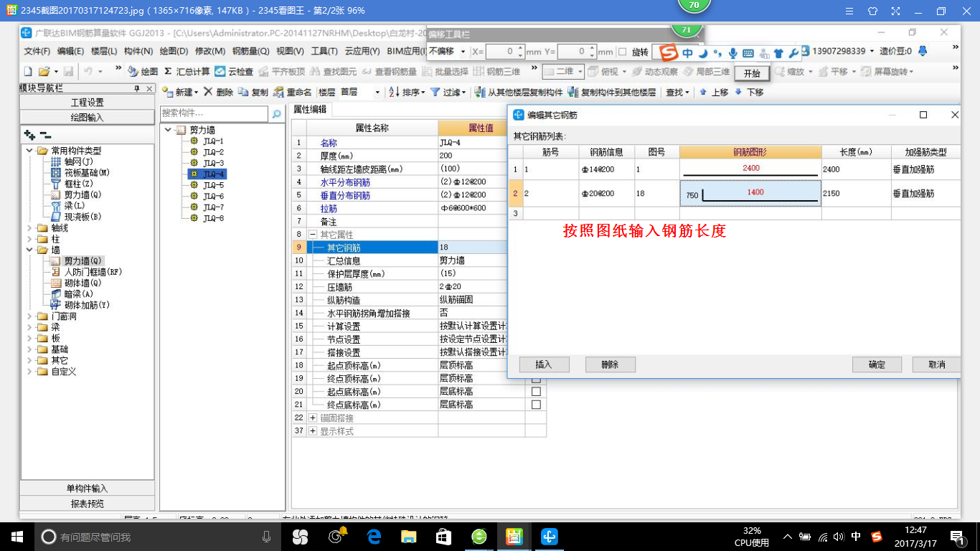Open the 楼层(L) menu
This screenshot has height=551, width=980.
point(104,51)
